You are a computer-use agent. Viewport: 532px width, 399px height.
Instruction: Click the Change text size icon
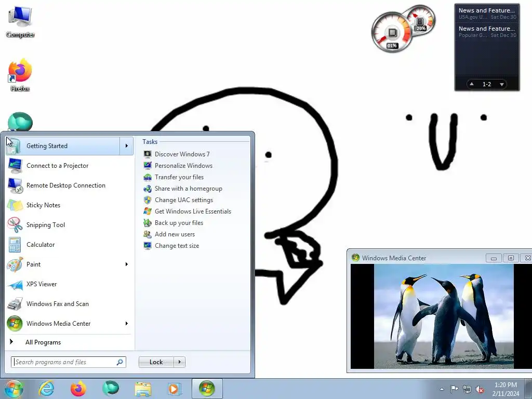coord(147,246)
